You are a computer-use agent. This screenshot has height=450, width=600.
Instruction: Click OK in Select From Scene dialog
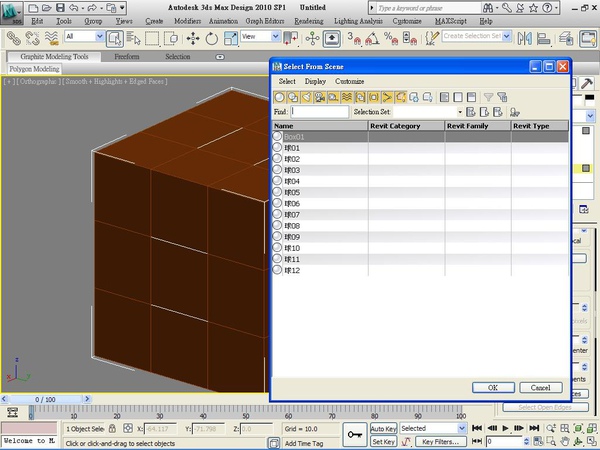[493, 388]
